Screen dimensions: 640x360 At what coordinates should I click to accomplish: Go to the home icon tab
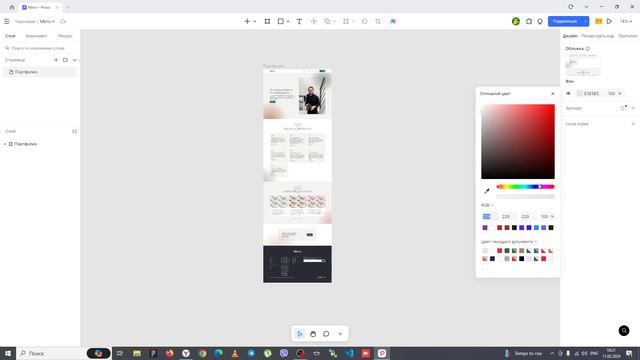[12, 7]
